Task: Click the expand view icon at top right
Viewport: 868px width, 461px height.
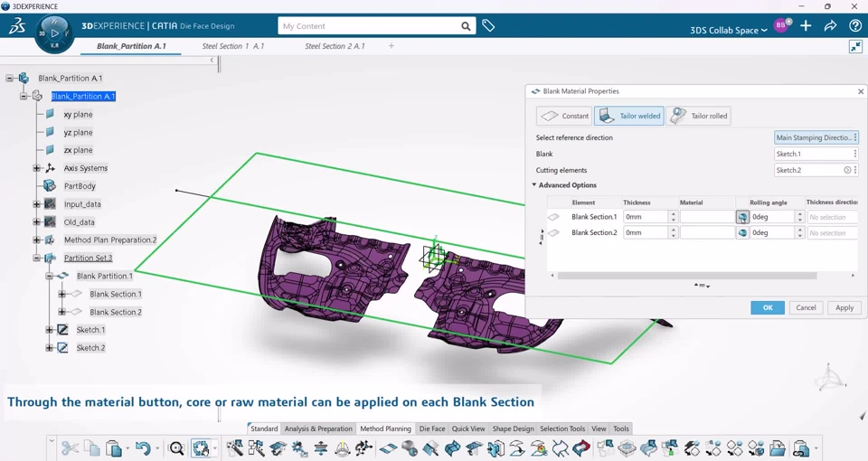Action: (x=855, y=46)
